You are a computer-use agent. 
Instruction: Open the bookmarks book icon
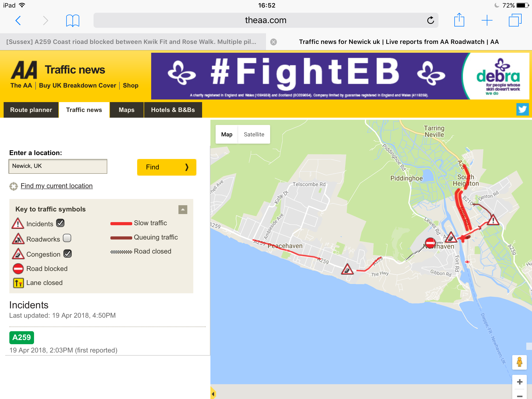pos(72,21)
